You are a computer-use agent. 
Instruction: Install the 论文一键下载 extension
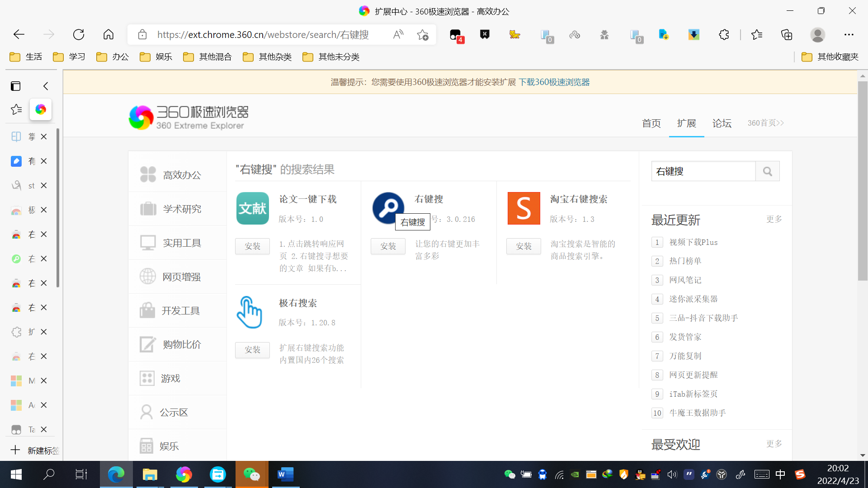pyautogui.click(x=252, y=246)
